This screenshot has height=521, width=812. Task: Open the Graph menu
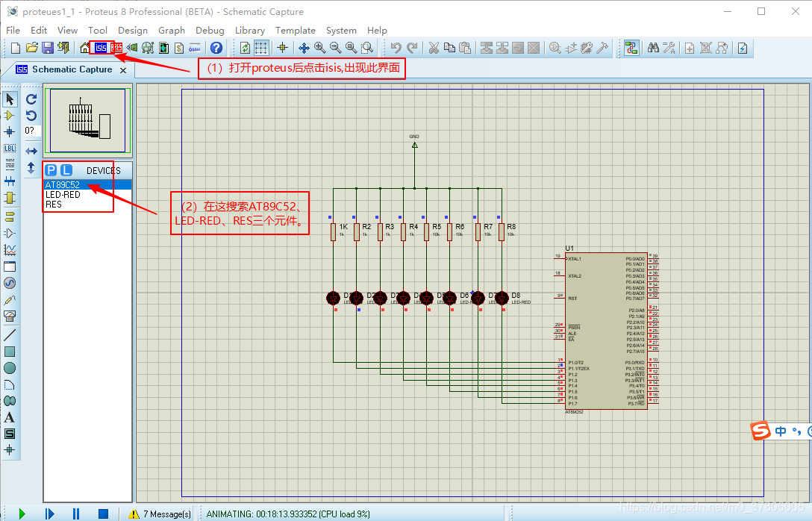tap(172, 31)
